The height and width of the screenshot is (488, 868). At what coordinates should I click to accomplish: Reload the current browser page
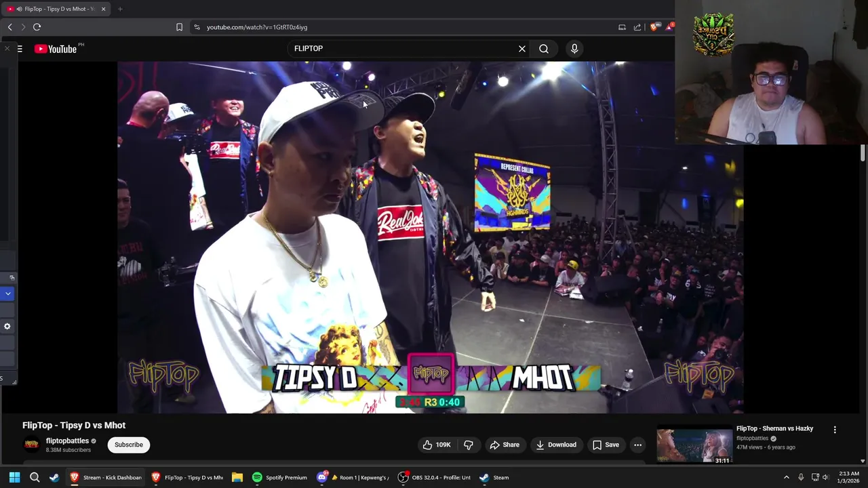tap(37, 27)
